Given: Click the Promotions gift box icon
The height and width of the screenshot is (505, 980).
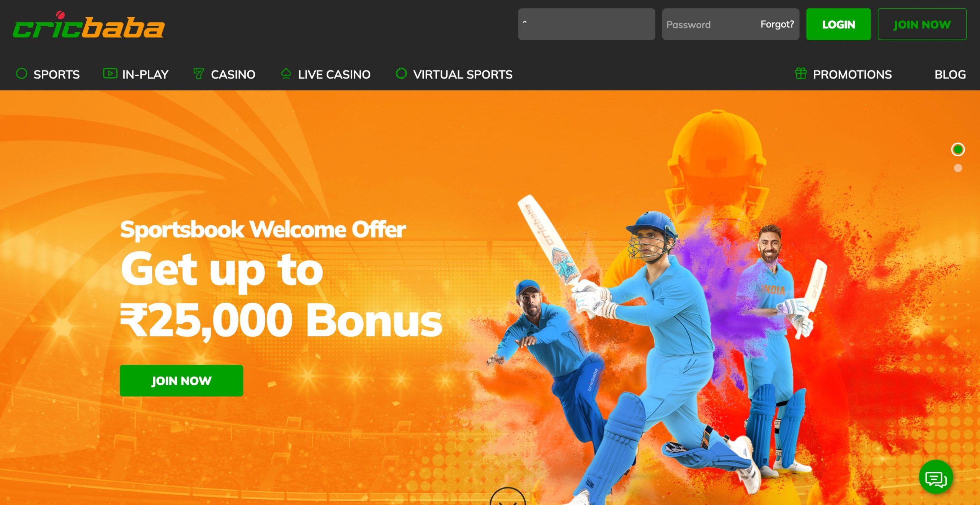Looking at the screenshot, I should tap(800, 73).
